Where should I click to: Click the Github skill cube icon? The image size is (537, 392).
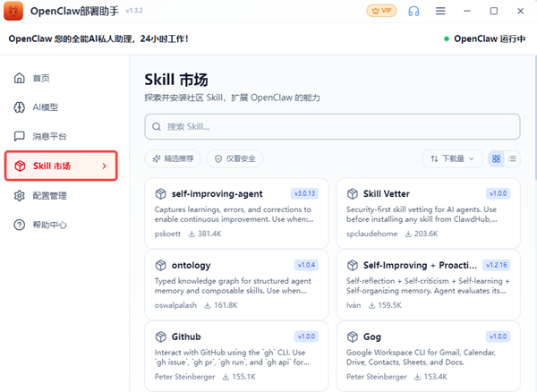(161, 337)
